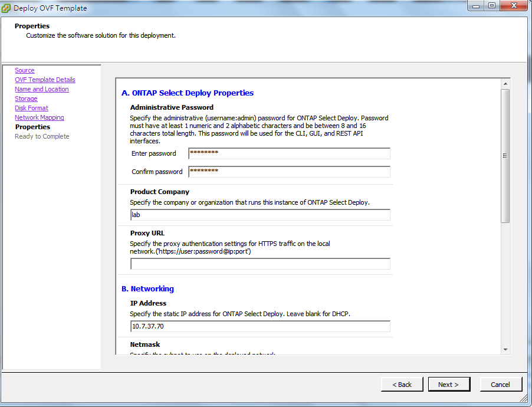The width and height of the screenshot is (532, 407).
Task: Go to the Source step
Action: click(x=25, y=70)
